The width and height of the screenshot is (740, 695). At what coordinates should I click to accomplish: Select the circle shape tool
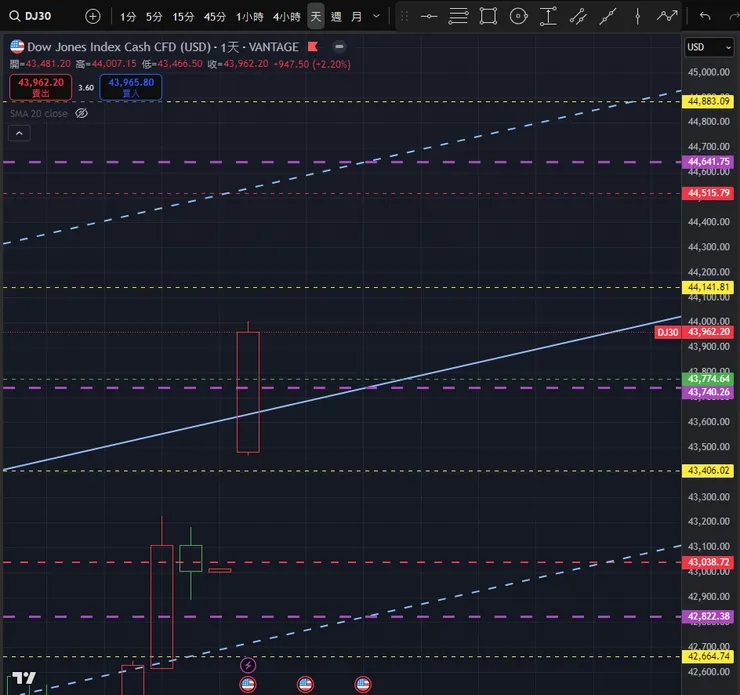[x=518, y=17]
